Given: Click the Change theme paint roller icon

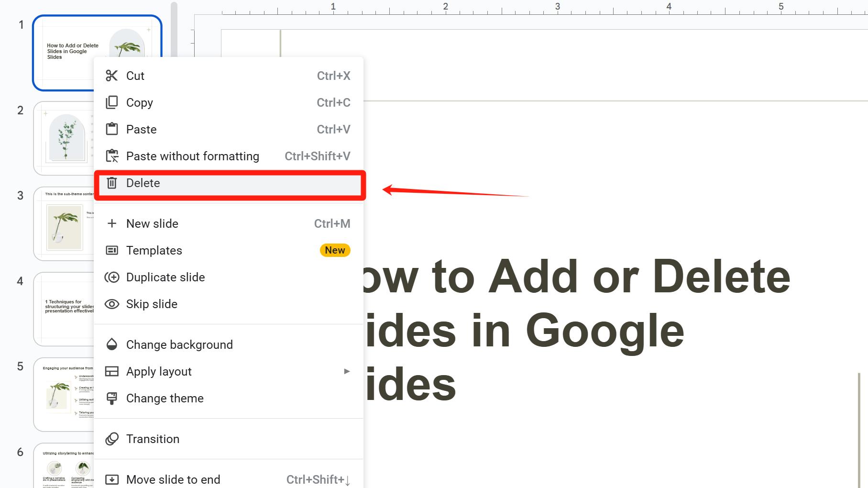Looking at the screenshot, I should click(111, 398).
